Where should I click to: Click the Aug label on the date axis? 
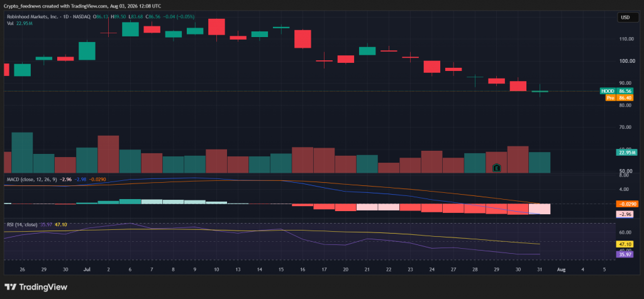[x=561, y=269]
